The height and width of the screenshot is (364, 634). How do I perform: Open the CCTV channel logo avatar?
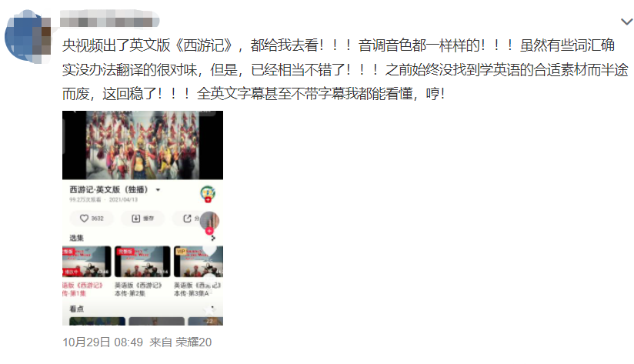[x=208, y=193]
